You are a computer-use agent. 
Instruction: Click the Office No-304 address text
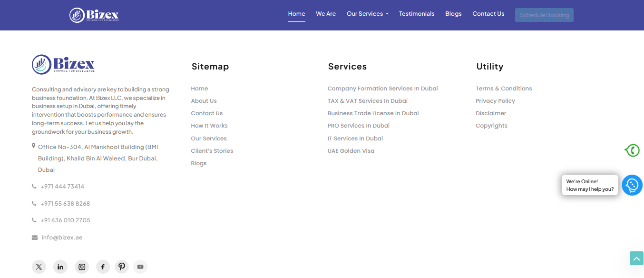click(x=98, y=159)
